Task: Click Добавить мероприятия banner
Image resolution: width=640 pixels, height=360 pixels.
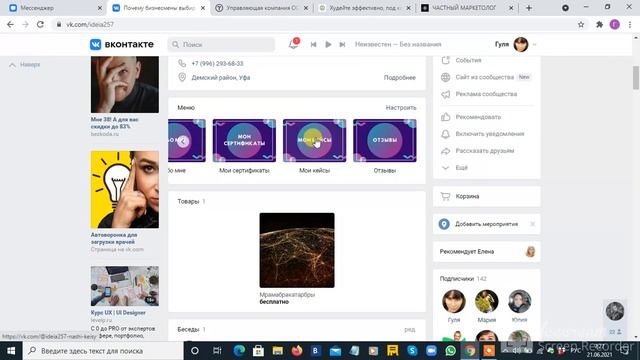Action: click(486, 224)
